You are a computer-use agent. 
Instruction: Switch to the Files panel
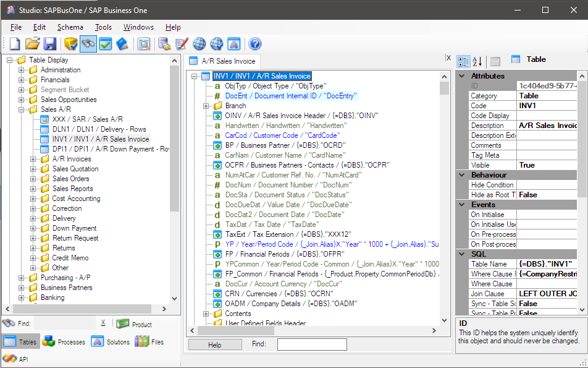[x=149, y=341]
